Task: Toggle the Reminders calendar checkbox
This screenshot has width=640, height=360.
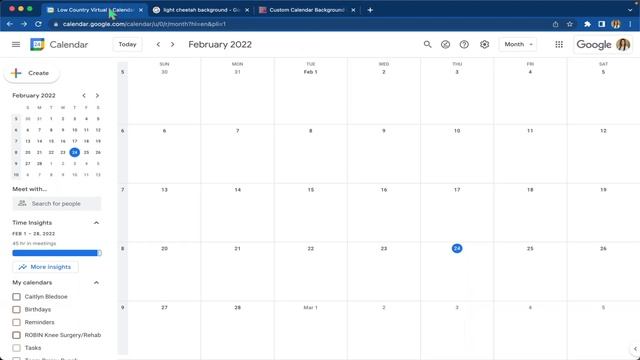Action: 16,322
